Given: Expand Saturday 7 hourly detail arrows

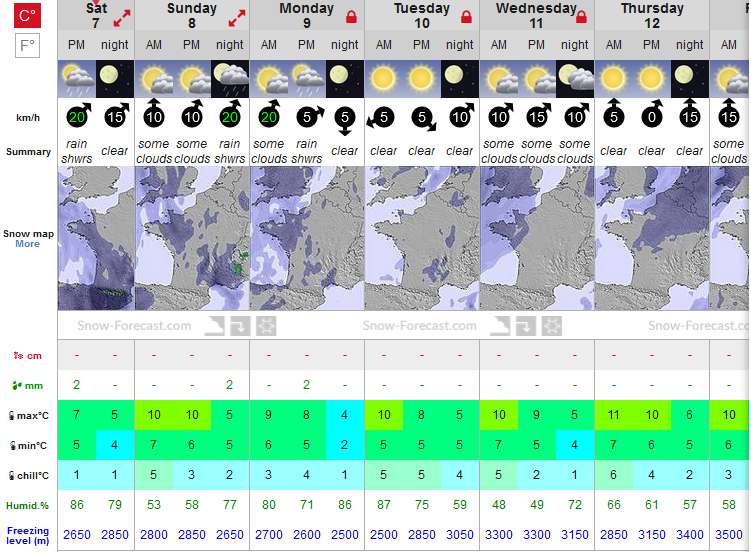Looking at the screenshot, I should pyautogui.click(x=122, y=18).
